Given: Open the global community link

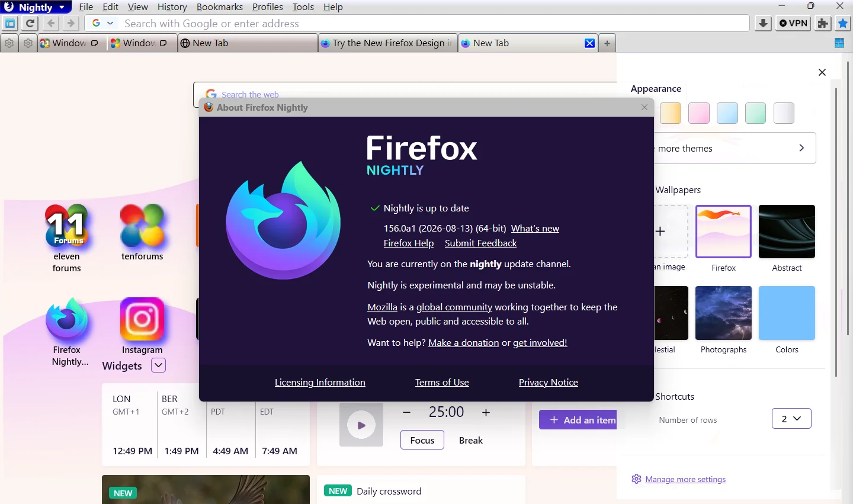Looking at the screenshot, I should click(x=454, y=307).
